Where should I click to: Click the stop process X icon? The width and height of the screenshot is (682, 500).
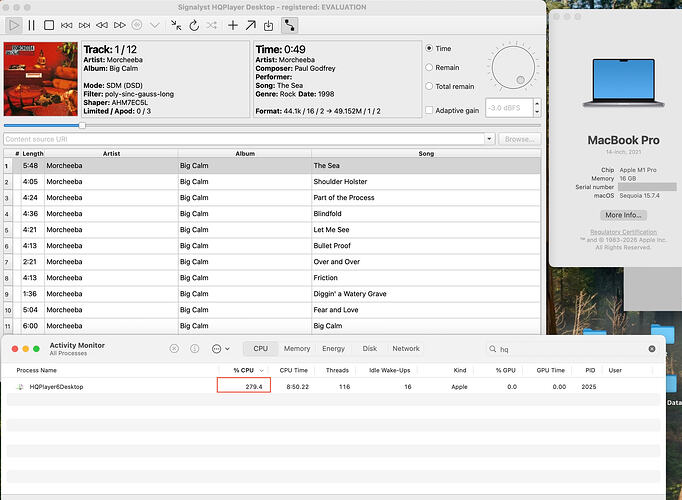click(174, 349)
